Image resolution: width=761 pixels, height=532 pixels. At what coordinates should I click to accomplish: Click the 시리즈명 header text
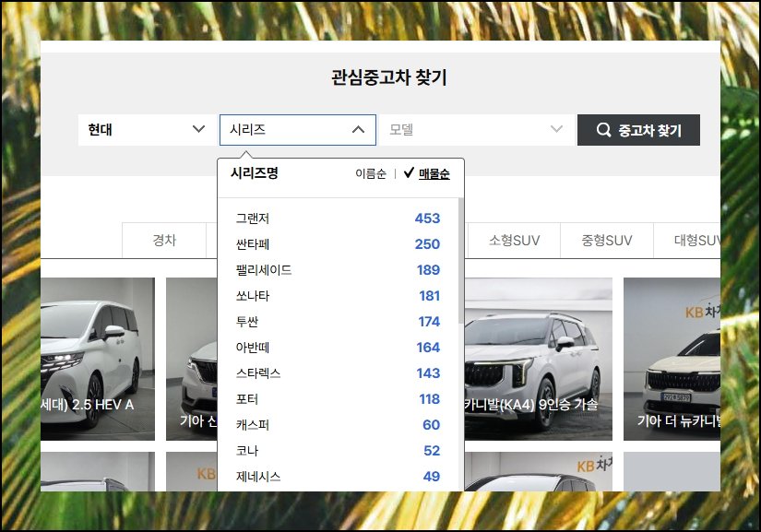coord(255,172)
